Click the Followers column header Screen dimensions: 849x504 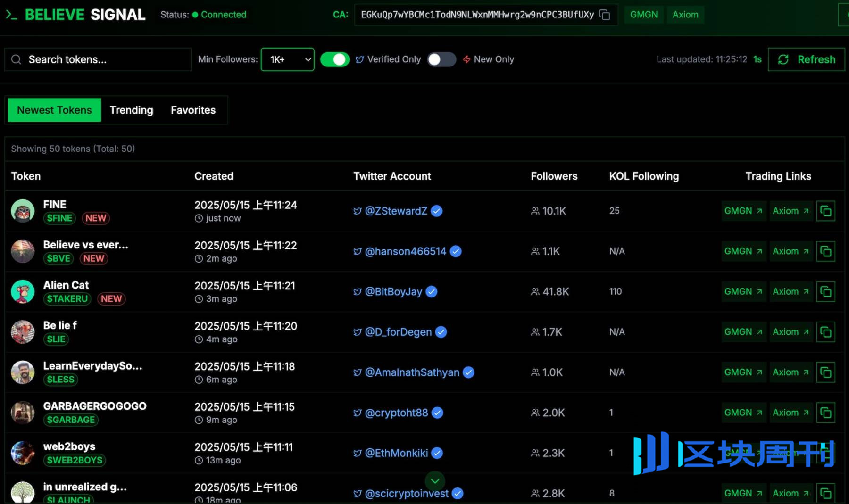pos(554,176)
